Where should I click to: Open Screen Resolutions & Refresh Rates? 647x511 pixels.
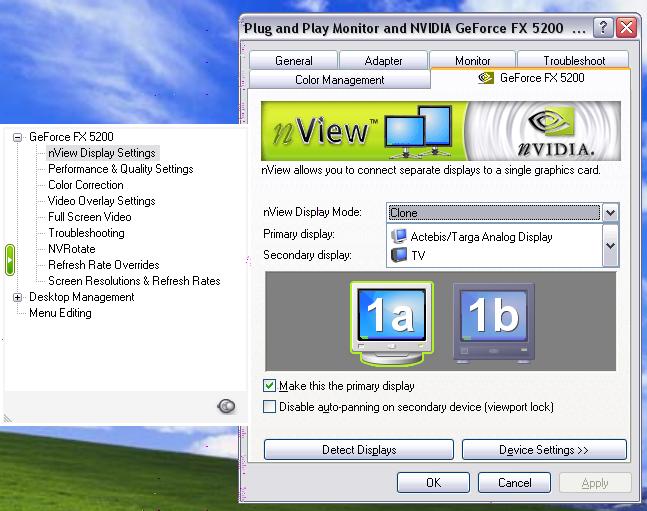pyautogui.click(x=134, y=281)
